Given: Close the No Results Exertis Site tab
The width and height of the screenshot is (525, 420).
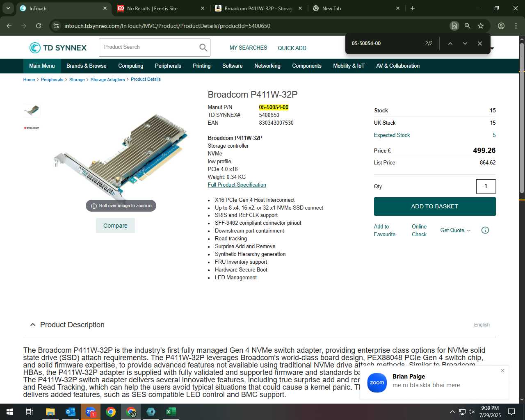Looking at the screenshot, I should coord(203,8).
